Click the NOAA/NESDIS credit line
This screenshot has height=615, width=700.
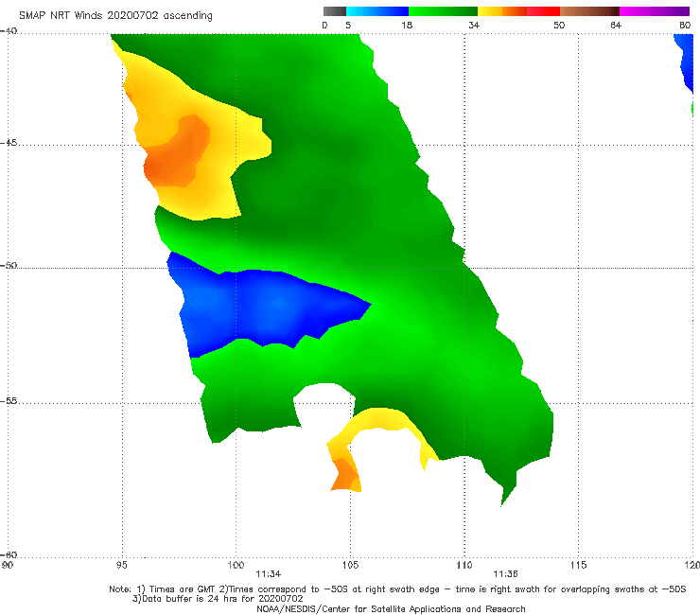pyautogui.click(x=391, y=608)
